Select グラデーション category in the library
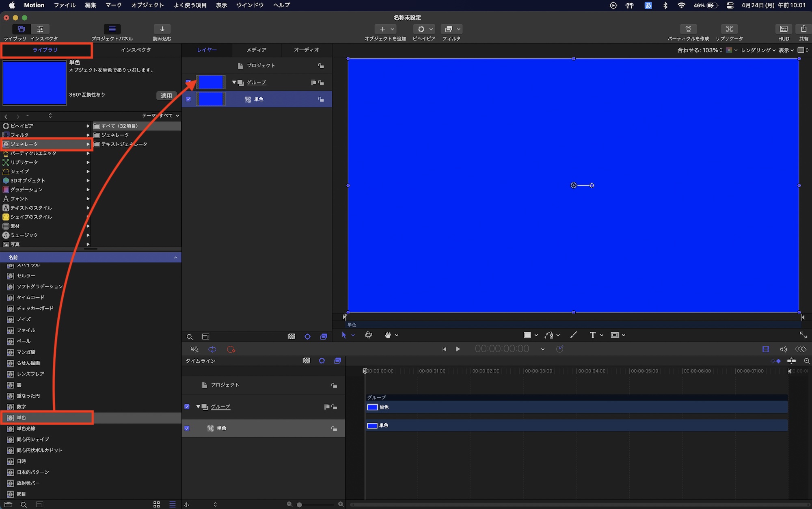Image resolution: width=812 pixels, height=509 pixels. click(x=26, y=190)
